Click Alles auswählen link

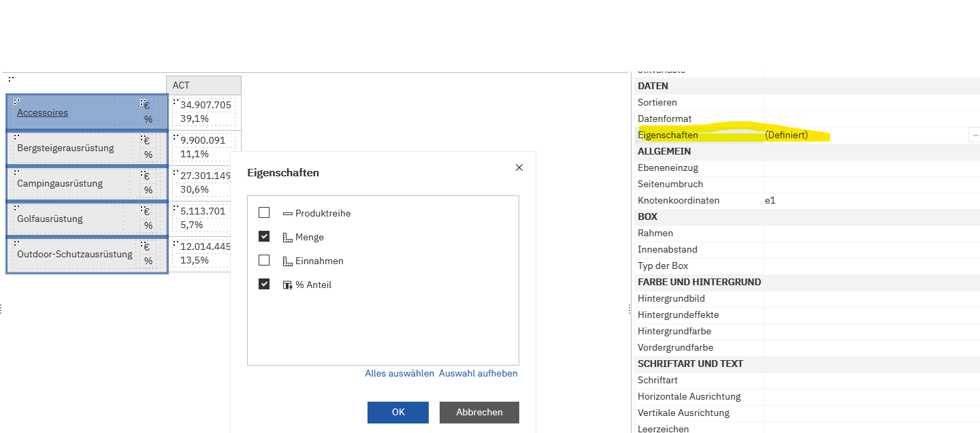pos(399,374)
